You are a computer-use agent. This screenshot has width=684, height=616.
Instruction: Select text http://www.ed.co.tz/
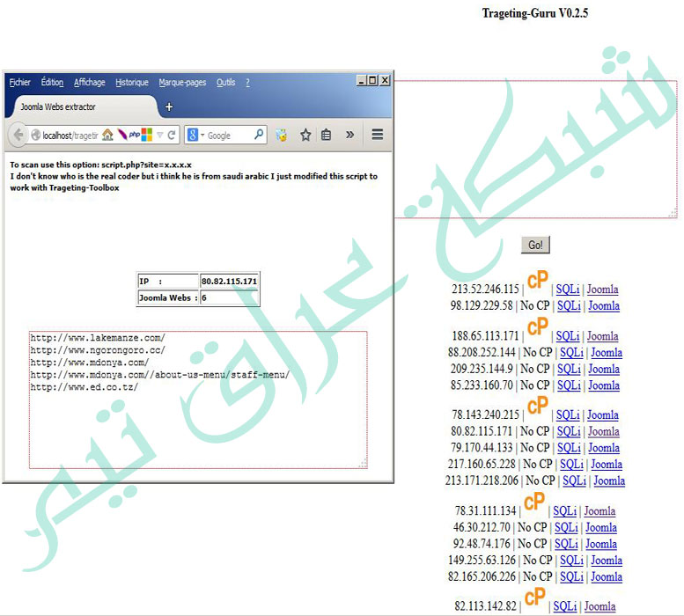click(85, 387)
